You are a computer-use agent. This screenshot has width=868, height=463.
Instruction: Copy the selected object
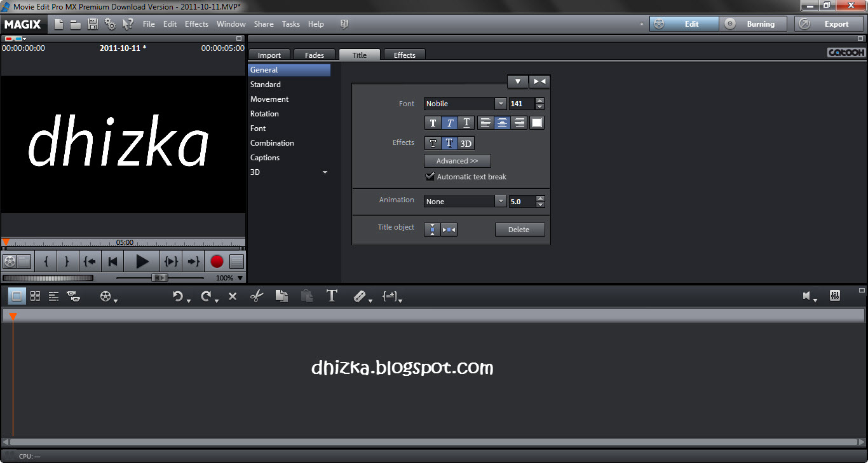pyautogui.click(x=281, y=296)
